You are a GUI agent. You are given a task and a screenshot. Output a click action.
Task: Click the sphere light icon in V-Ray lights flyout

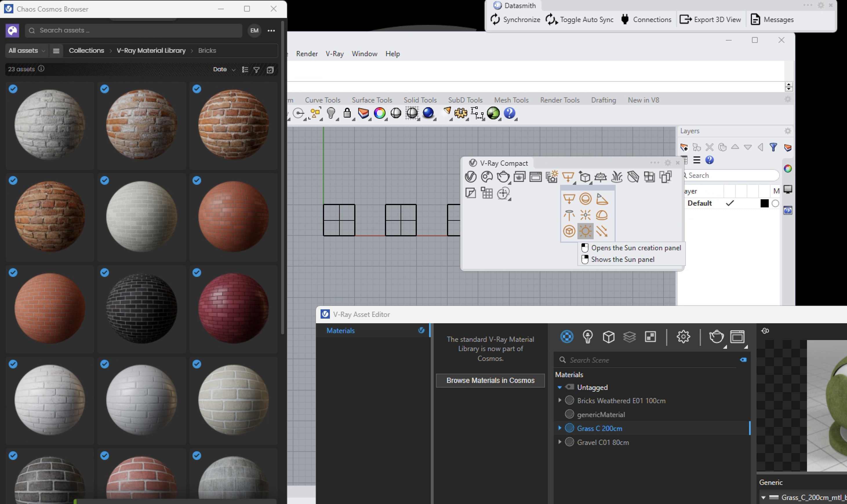point(585,199)
